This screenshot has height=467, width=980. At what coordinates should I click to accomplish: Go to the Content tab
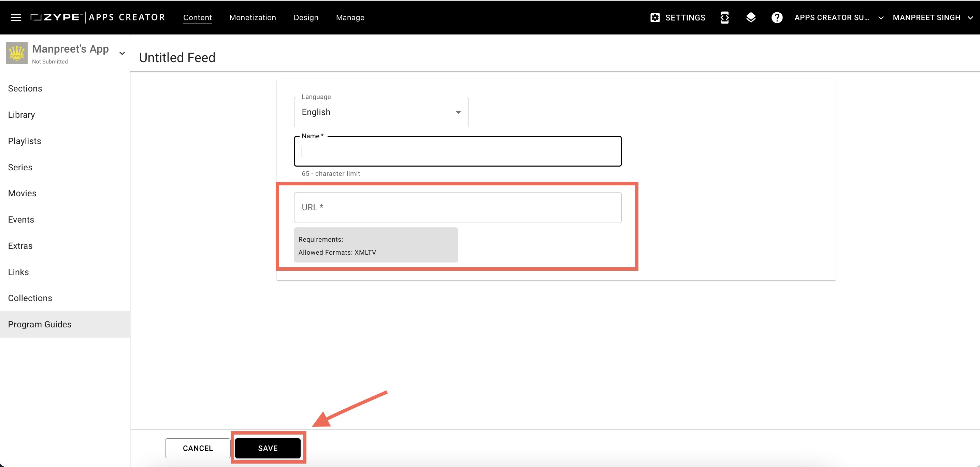coord(198,17)
